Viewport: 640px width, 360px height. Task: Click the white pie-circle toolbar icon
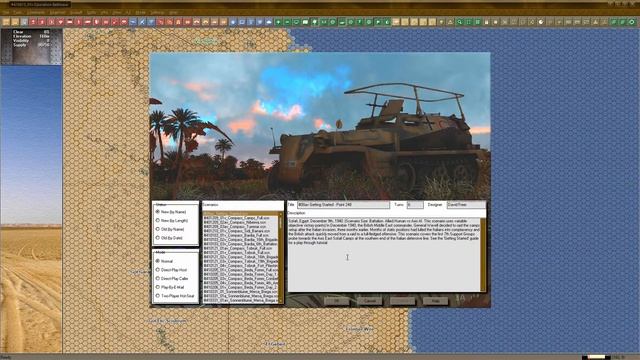pos(541,22)
